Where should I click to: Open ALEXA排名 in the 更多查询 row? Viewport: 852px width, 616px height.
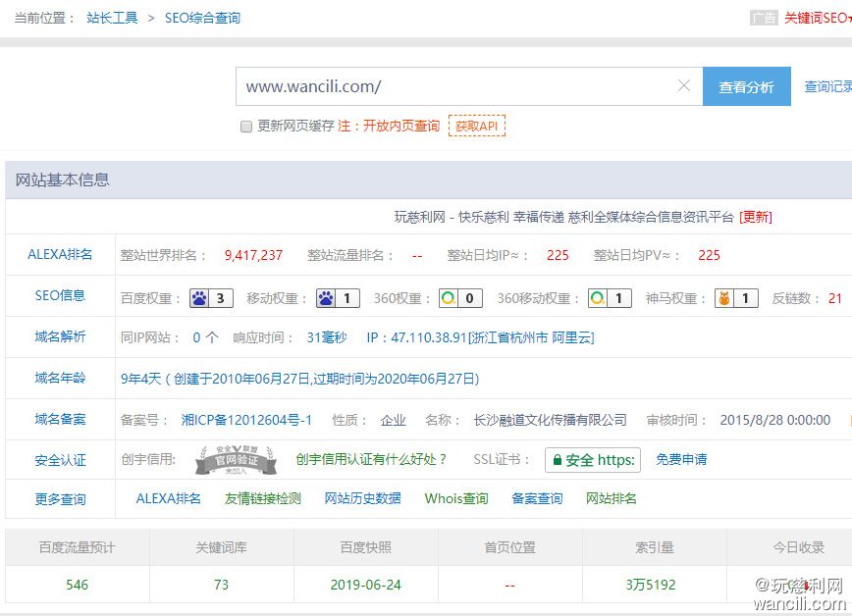(169, 498)
